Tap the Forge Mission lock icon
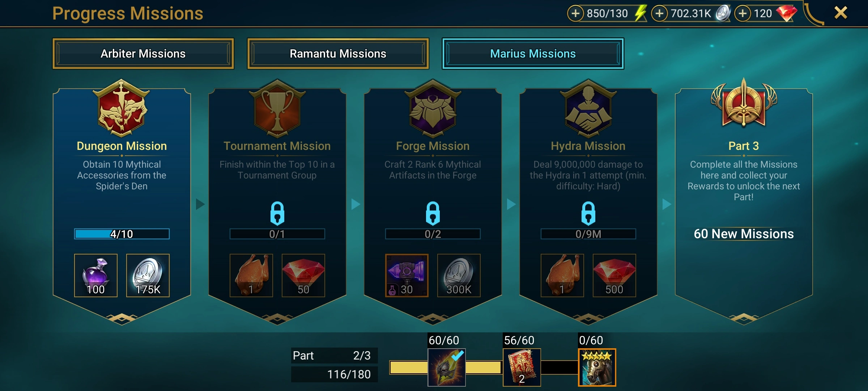This screenshot has height=391, width=868. [x=433, y=213]
